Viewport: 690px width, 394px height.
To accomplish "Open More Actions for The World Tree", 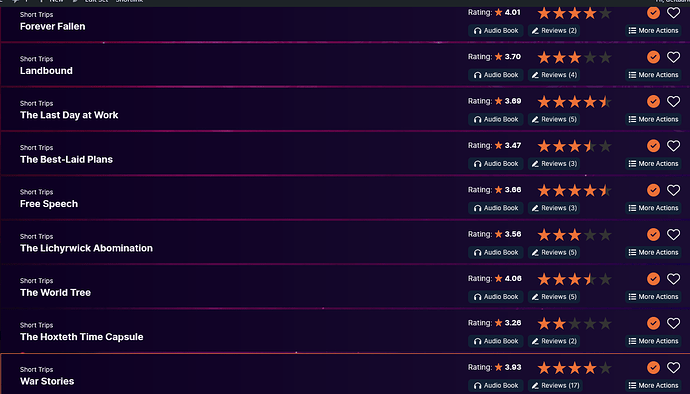I will pyautogui.click(x=653, y=297).
